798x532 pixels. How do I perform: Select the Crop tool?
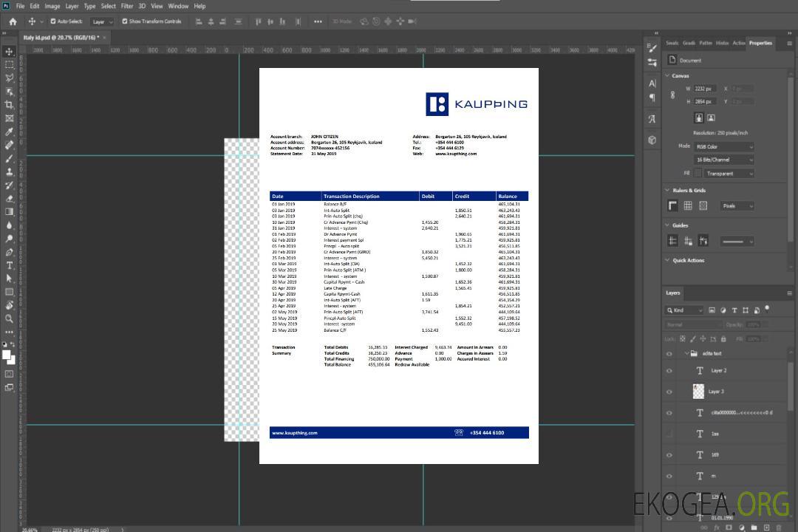tap(9, 105)
